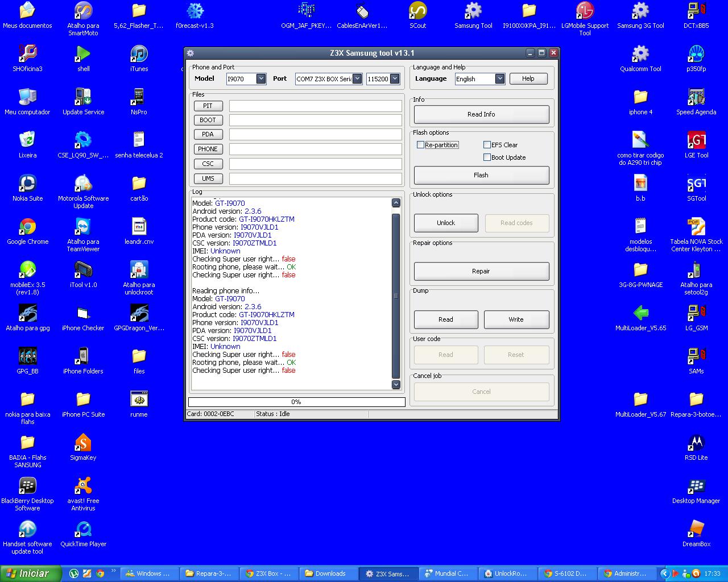Screen dimensions: 728x582
Task: Open the NsPro desktop shortcut
Action: (x=139, y=102)
